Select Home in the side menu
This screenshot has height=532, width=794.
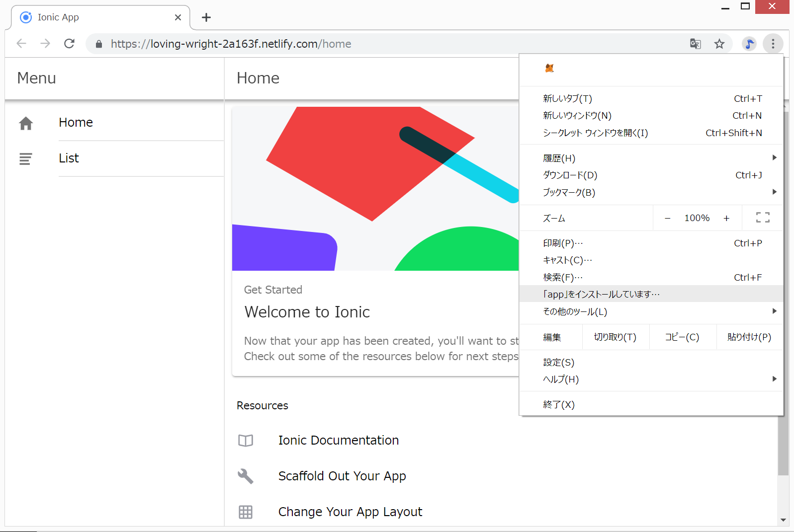pos(114,123)
